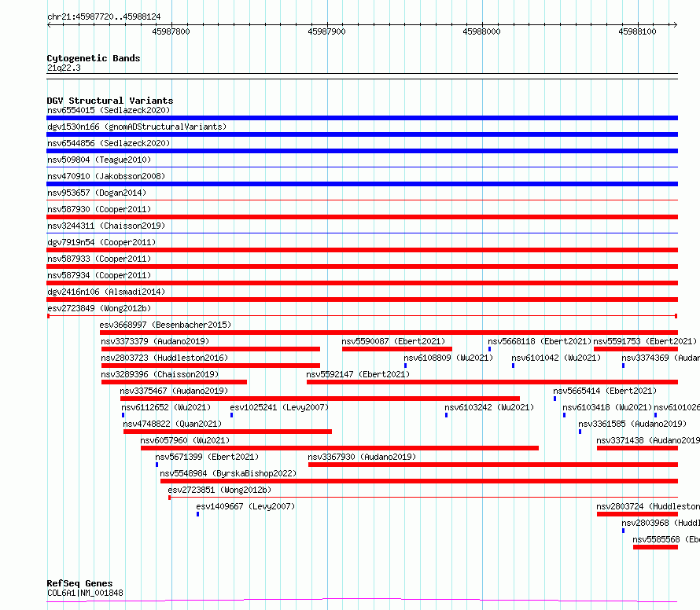Open nsv5665414 (Ebert2021) variant

pyautogui.click(x=605, y=391)
